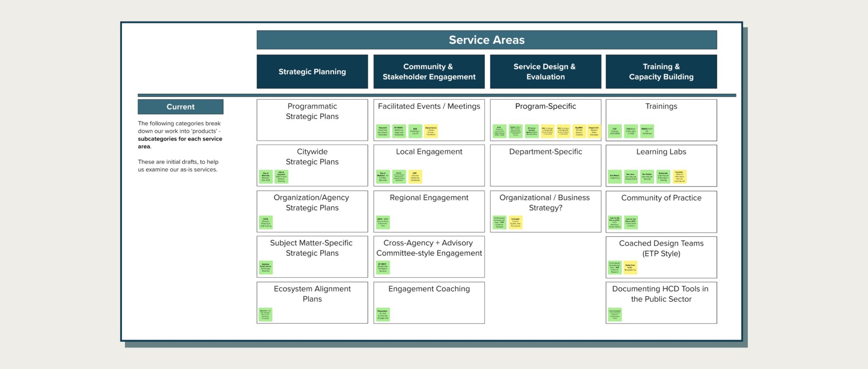Click the first green sticky in Program-Specific
Viewport: 868px width, 369px height.
pyautogui.click(x=499, y=131)
